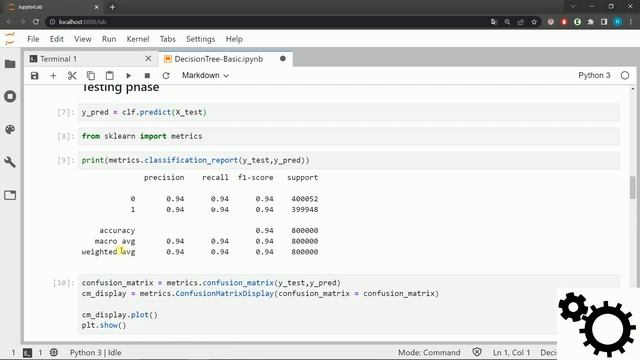Insert a new cell with the plus icon
This screenshot has height=360, width=640.
(53, 76)
